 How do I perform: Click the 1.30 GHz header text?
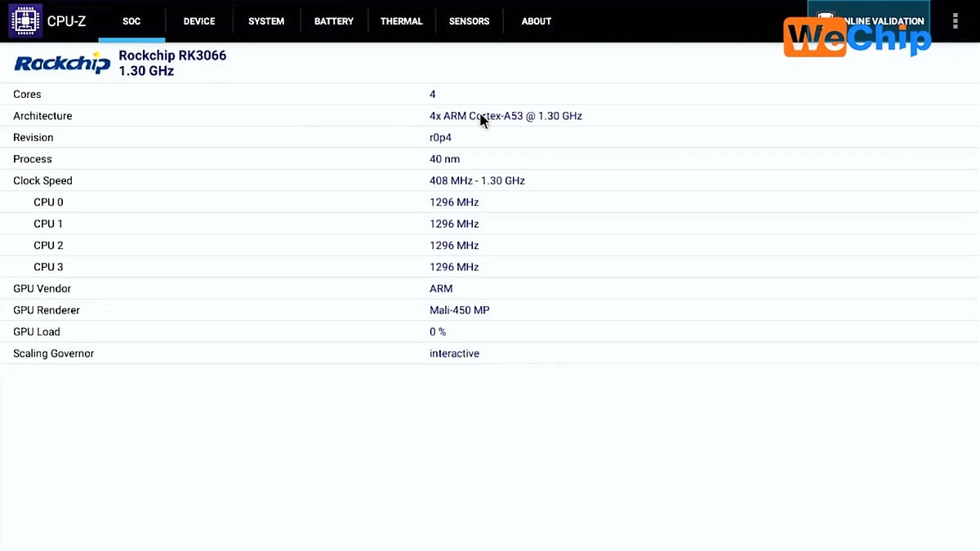[x=146, y=71]
